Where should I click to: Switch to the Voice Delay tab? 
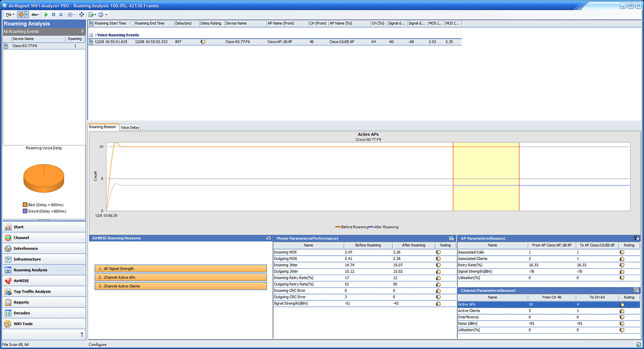[130, 127]
